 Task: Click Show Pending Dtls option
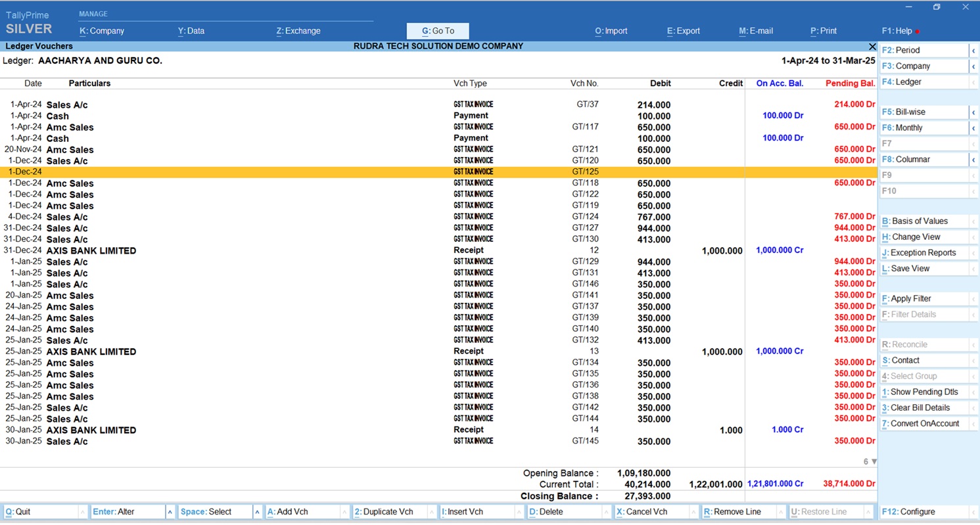point(923,392)
